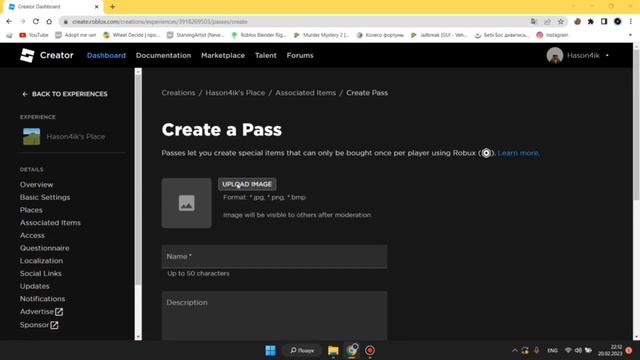Close the Creator Dashboard tab
Screen dimensions: 640x360
pos(97,7)
